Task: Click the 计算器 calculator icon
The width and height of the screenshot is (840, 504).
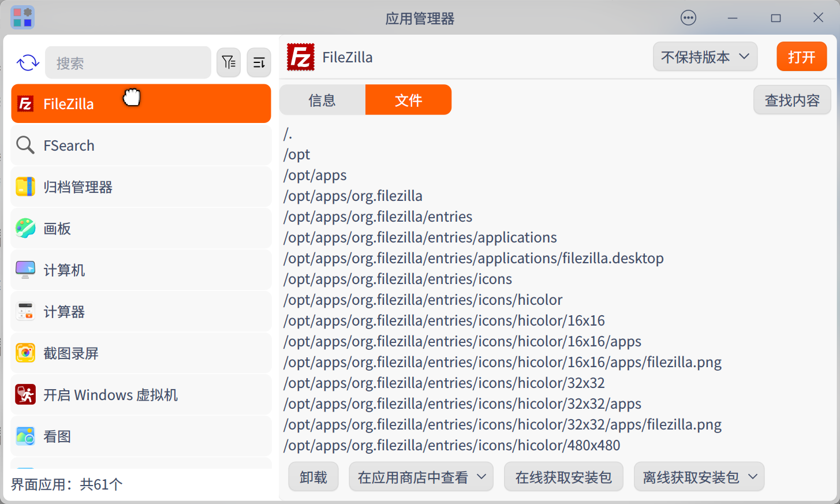Action: (x=25, y=312)
